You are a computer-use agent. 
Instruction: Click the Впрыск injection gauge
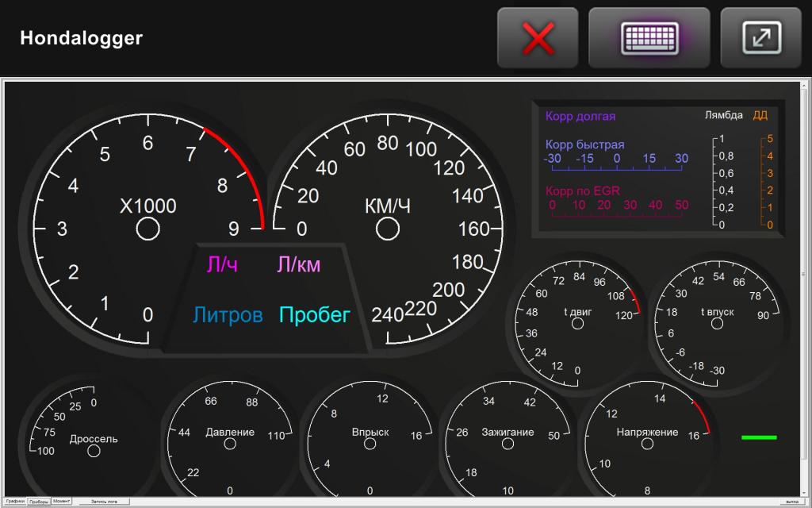[x=370, y=443]
